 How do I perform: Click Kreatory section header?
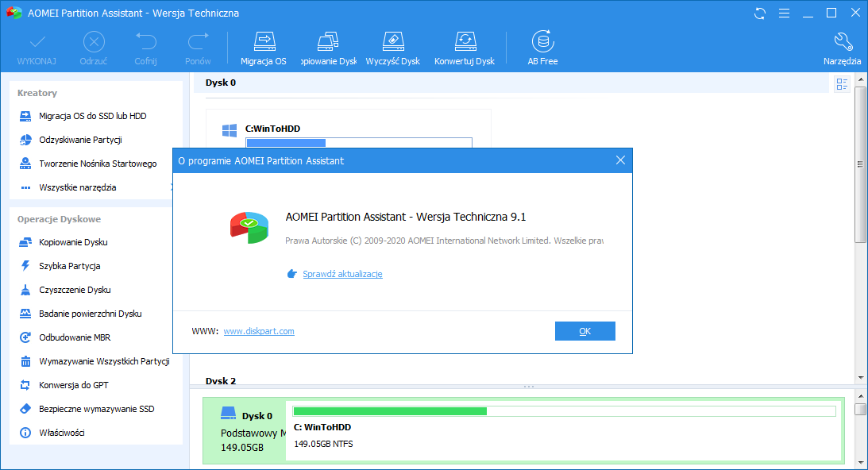[x=37, y=93]
